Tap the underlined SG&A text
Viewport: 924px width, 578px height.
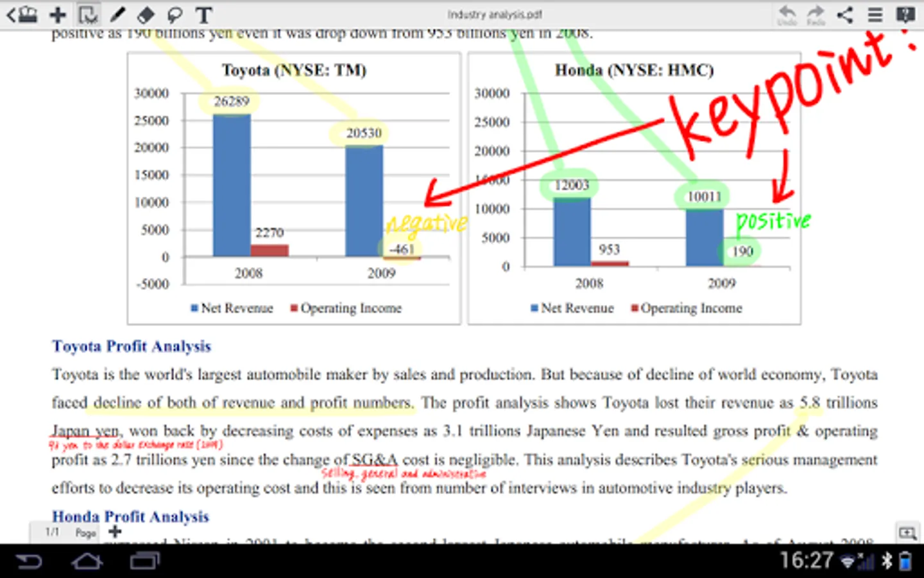tap(375, 460)
